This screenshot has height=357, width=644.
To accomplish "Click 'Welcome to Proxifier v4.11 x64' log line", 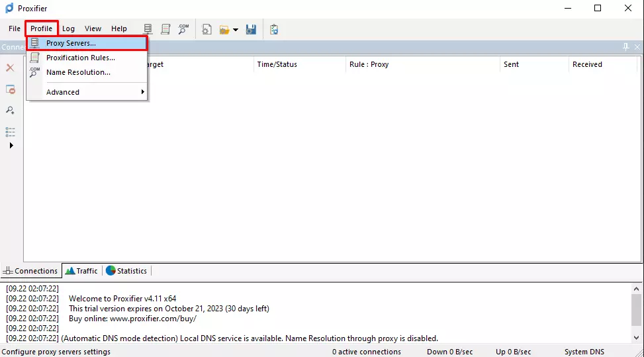I will click(x=122, y=299).
